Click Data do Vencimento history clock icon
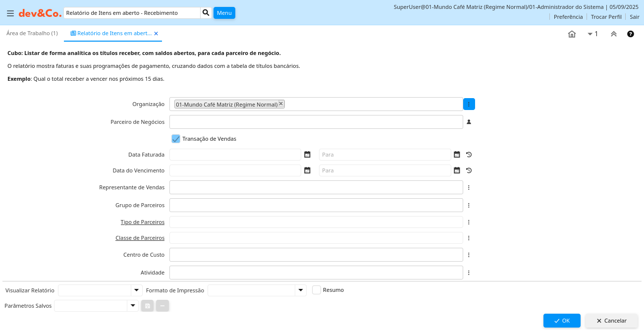 pyautogui.click(x=469, y=170)
